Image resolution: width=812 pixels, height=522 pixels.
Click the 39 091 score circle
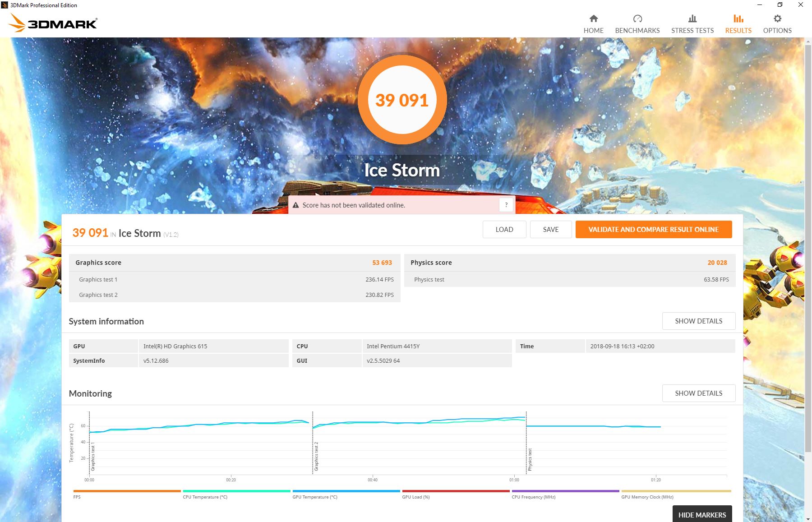402,100
